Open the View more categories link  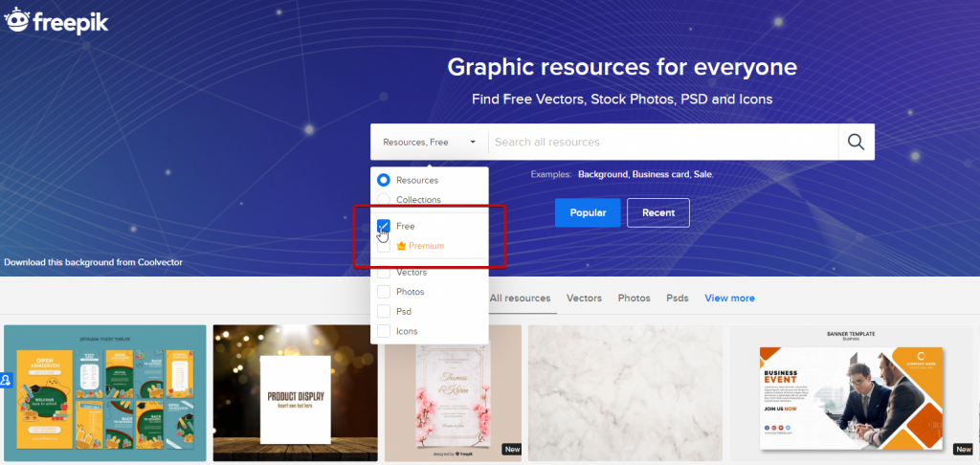(729, 298)
